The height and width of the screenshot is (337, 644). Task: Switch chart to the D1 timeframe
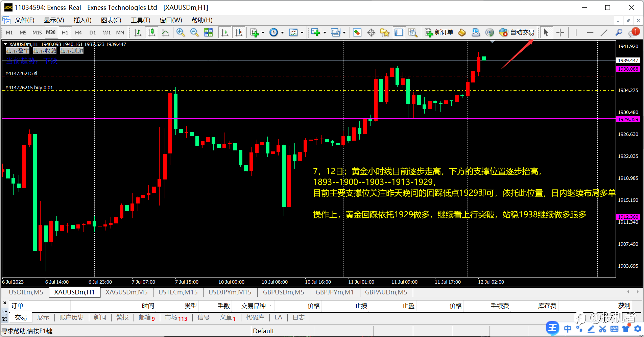tap(93, 32)
